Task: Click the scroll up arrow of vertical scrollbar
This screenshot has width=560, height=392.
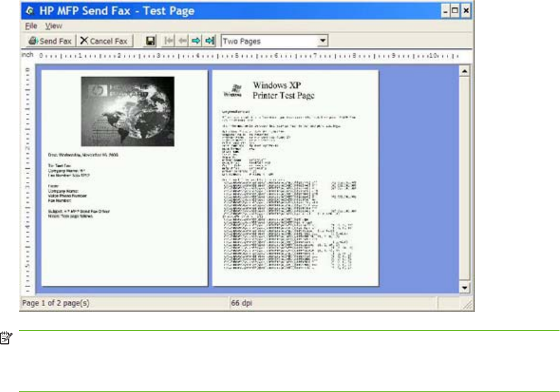Action: pyautogui.click(x=464, y=72)
